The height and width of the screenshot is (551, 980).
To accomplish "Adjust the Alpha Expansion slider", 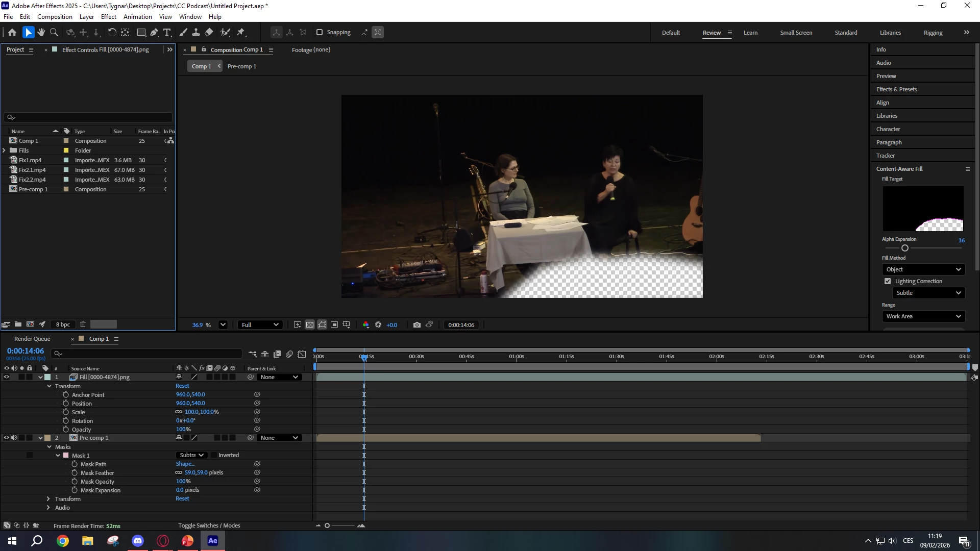I will [905, 248].
